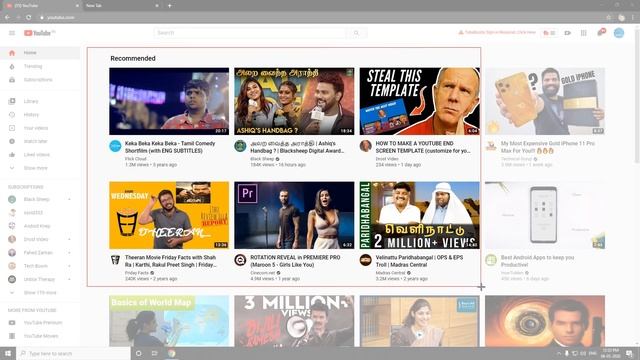This screenshot has height=360, width=640.
Task: Open Trending in the sidebar
Action: click(x=40, y=66)
